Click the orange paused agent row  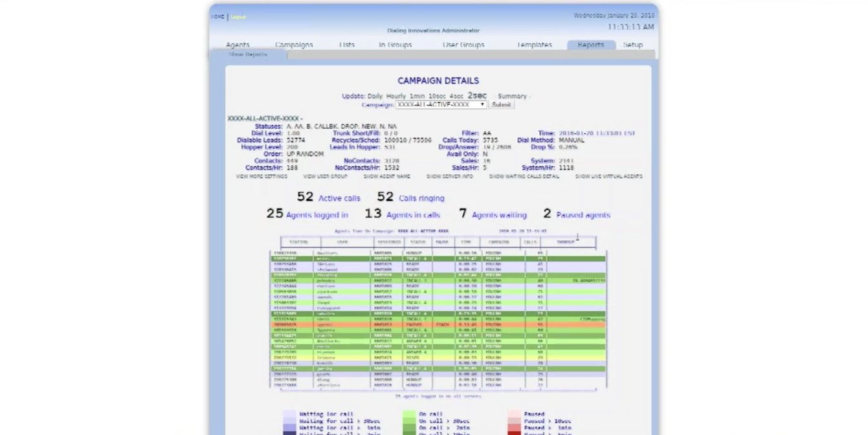438,324
